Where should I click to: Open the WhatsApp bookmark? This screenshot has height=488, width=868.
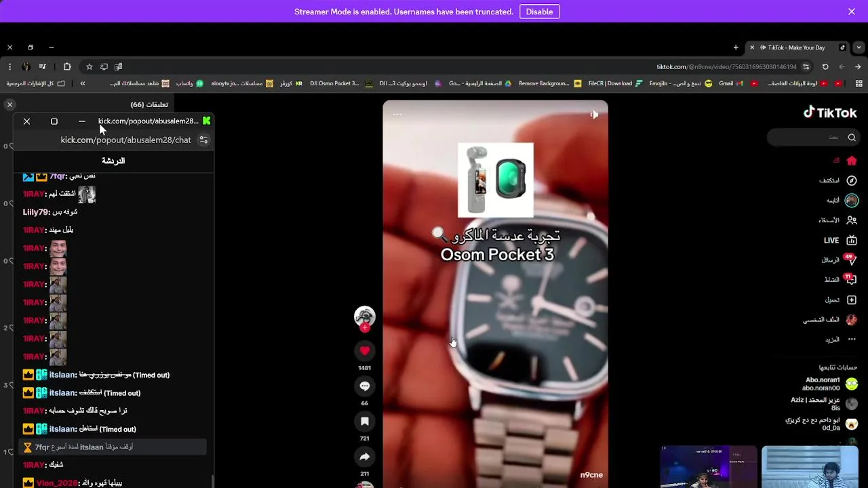(x=190, y=83)
